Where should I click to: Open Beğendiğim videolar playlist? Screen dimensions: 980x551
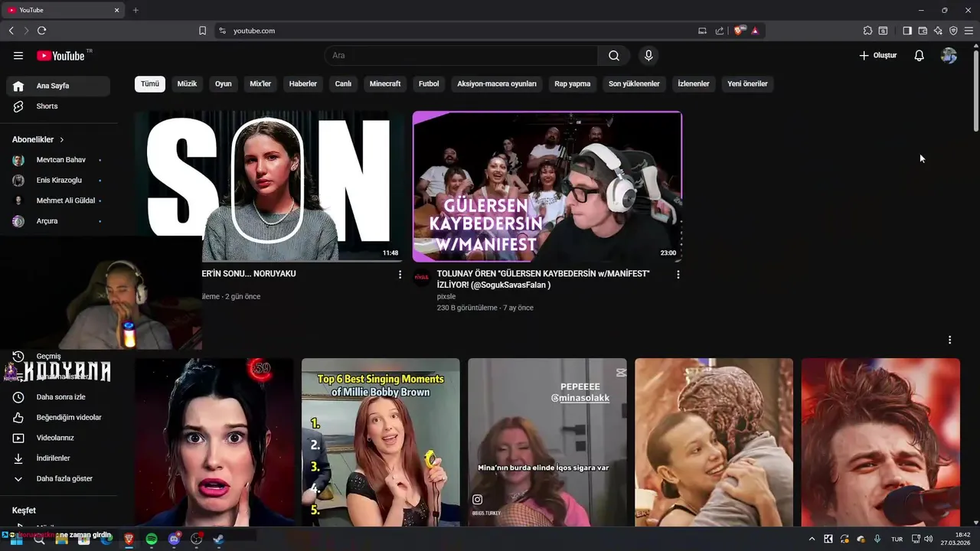point(58,418)
